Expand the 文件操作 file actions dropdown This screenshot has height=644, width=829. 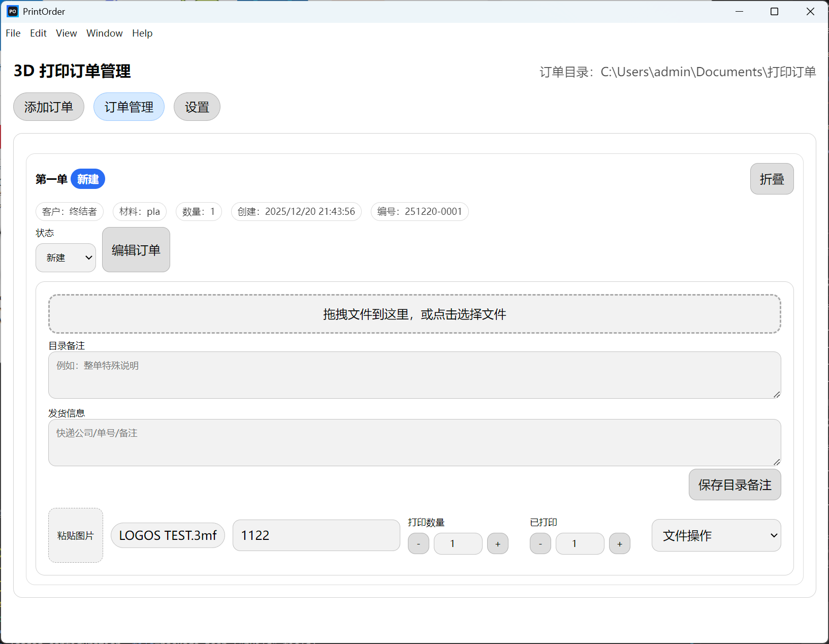716,535
